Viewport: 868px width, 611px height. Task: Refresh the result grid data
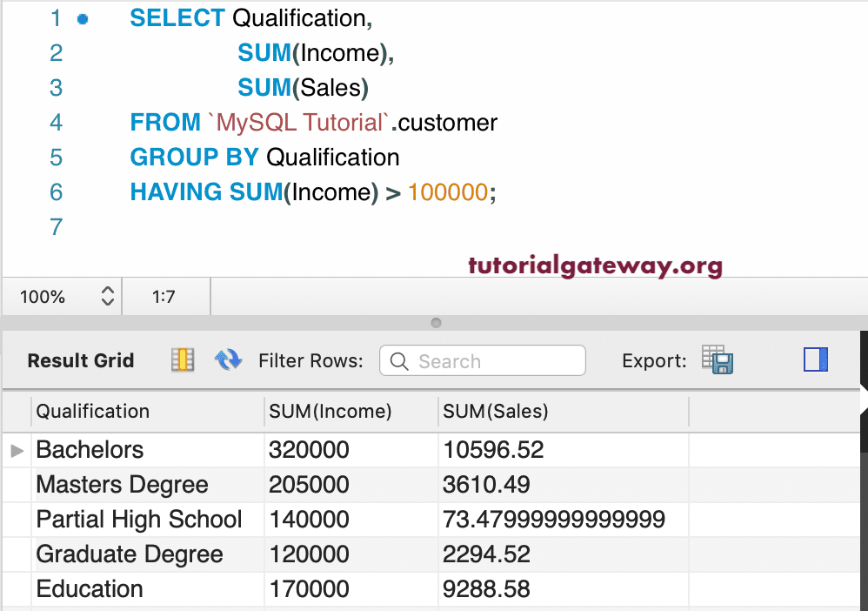tap(228, 360)
